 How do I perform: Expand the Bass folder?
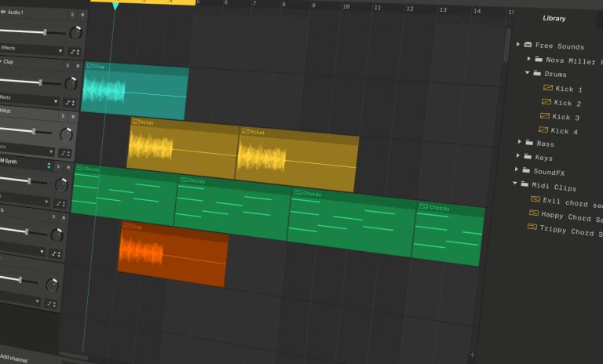click(520, 142)
